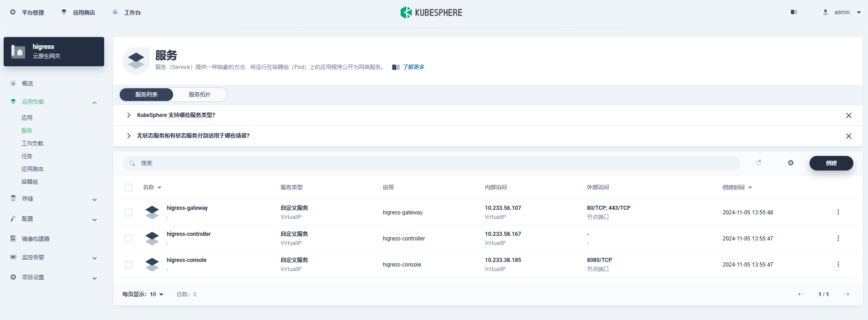The image size is (868, 320).
Task: Expand the 监控告警 sidebar section
Action: coord(95,258)
